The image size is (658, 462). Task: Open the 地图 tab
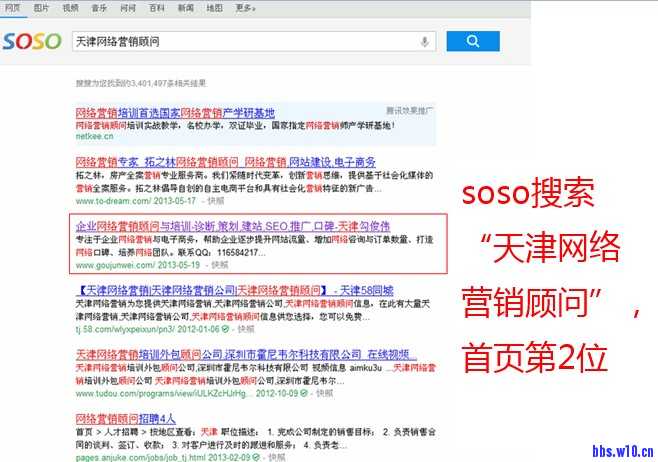214,7
